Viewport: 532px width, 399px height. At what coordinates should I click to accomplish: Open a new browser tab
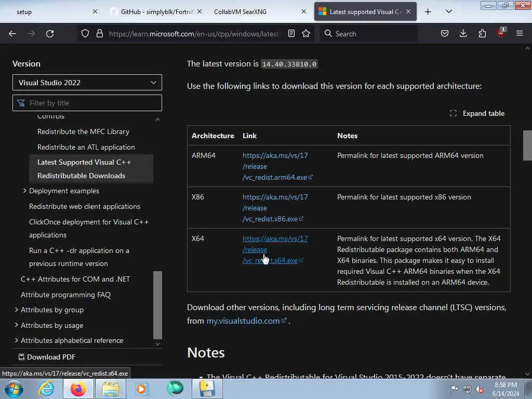click(428, 12)
